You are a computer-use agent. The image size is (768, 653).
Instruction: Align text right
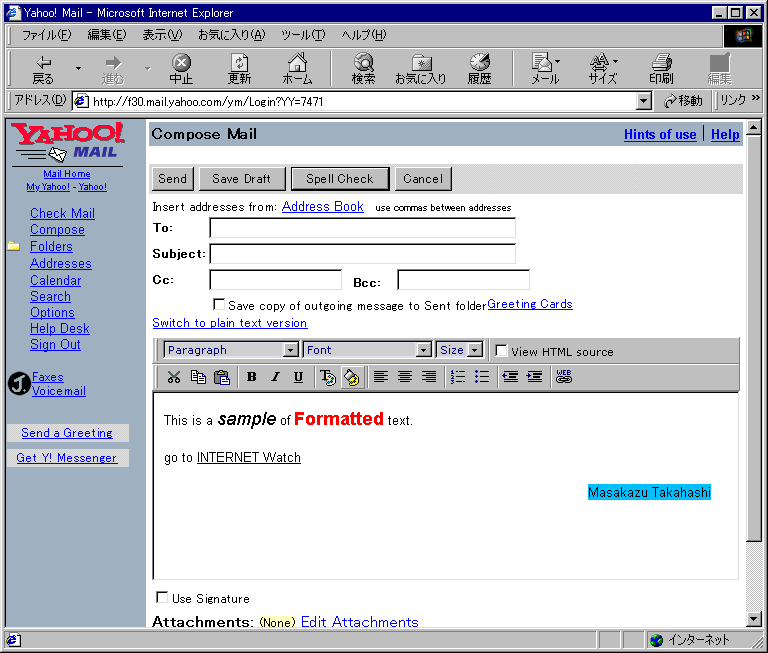coord(429,376)
